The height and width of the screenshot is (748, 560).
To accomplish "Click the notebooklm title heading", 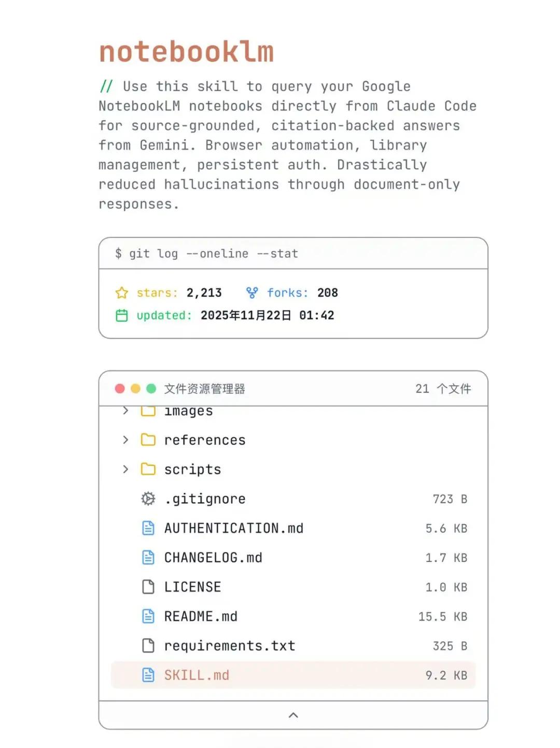I will click(x=186, y=52).
